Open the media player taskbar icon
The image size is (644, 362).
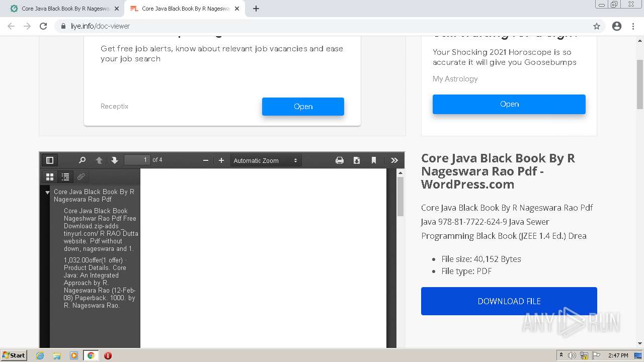[74, 355]
